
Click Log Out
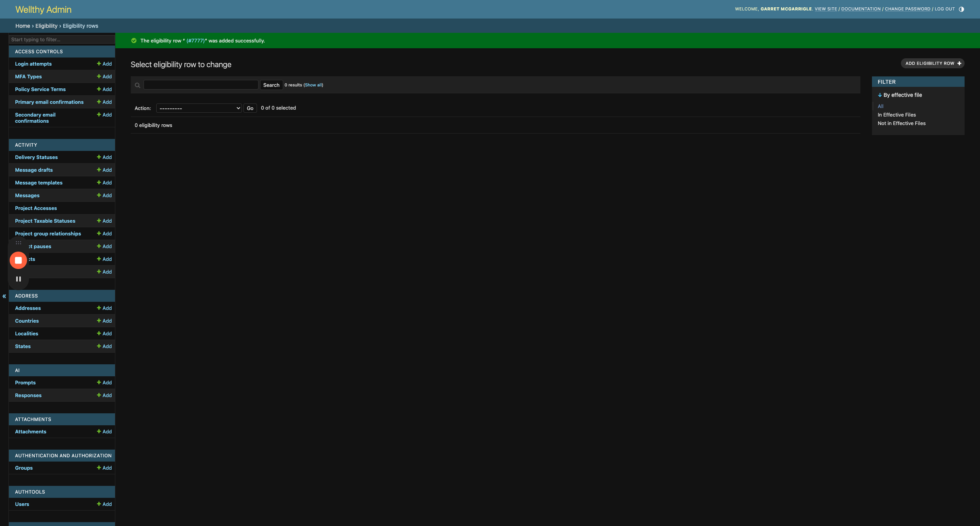tap(945, 9)
